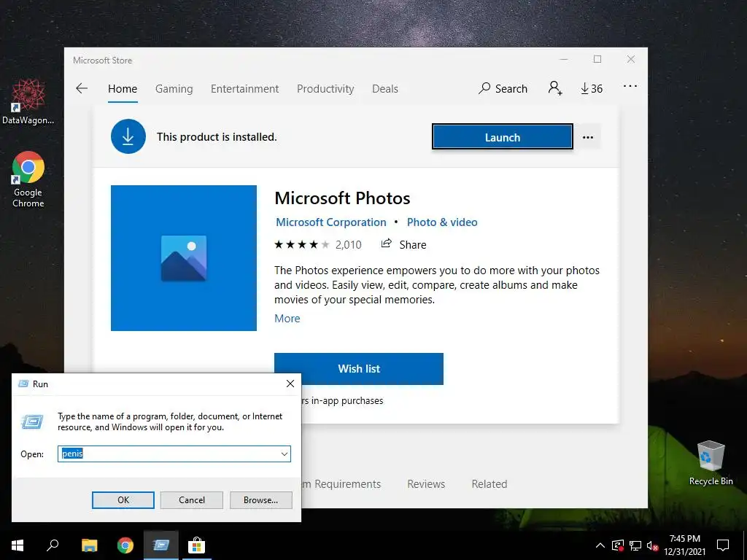
Task: Click the network tray icon
Action: tap(635, 545)
